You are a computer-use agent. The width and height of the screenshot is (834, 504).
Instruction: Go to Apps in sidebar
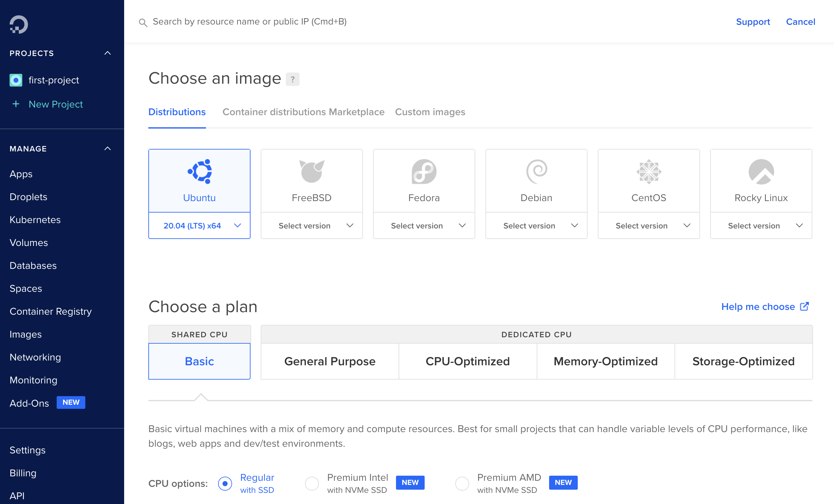tap(21, 174)
